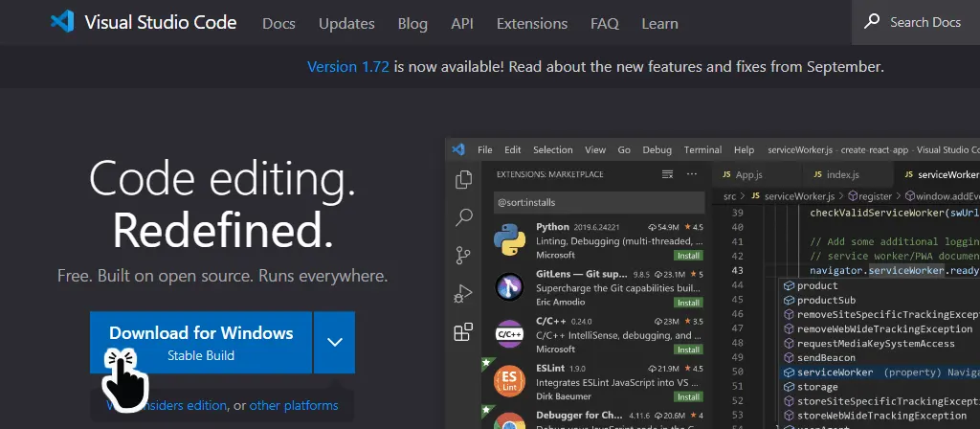Image resolution: width=980 pixels, height=429 pixels.
Task: Click src in the breadcrumb
Action: [729, 196]
